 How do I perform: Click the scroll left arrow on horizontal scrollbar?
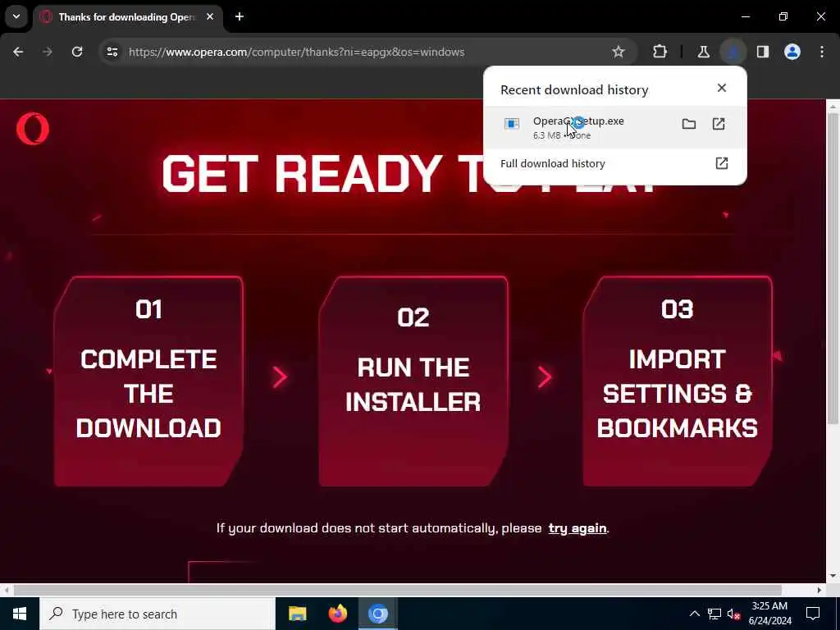coord(7,590)
